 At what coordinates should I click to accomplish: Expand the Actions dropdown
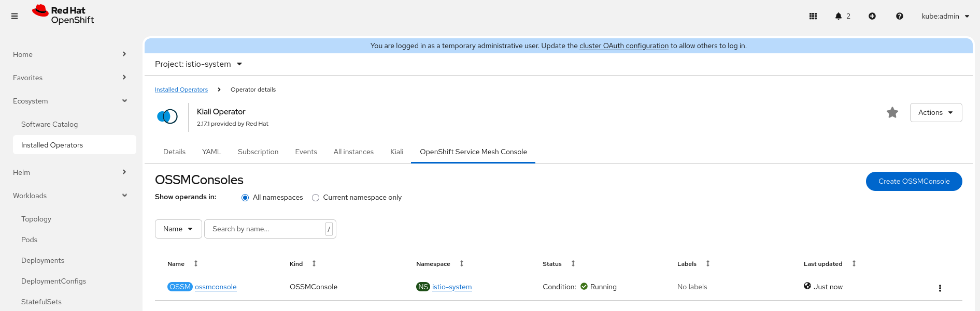tap(935, 112)
